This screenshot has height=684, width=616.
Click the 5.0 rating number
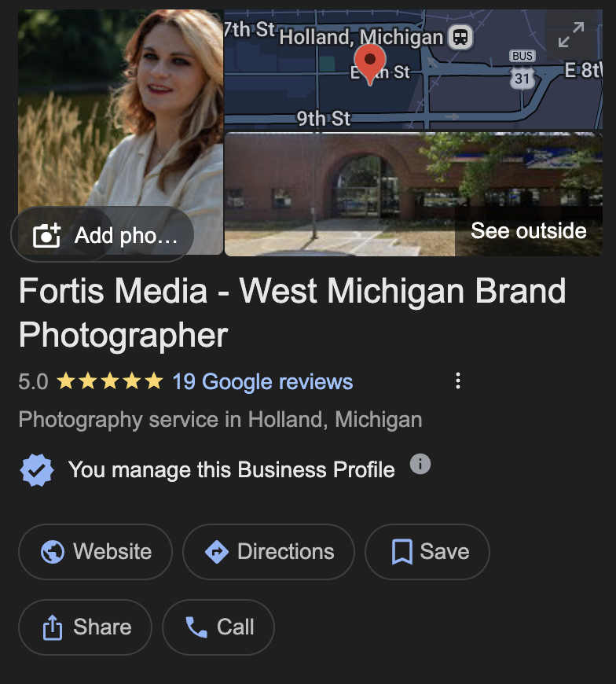click(33, 381)
